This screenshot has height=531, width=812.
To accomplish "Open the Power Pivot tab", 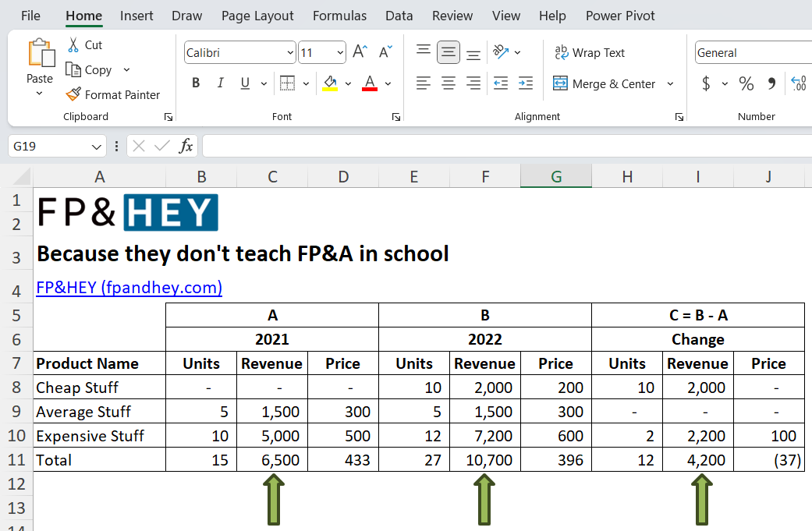I will 620,15.
